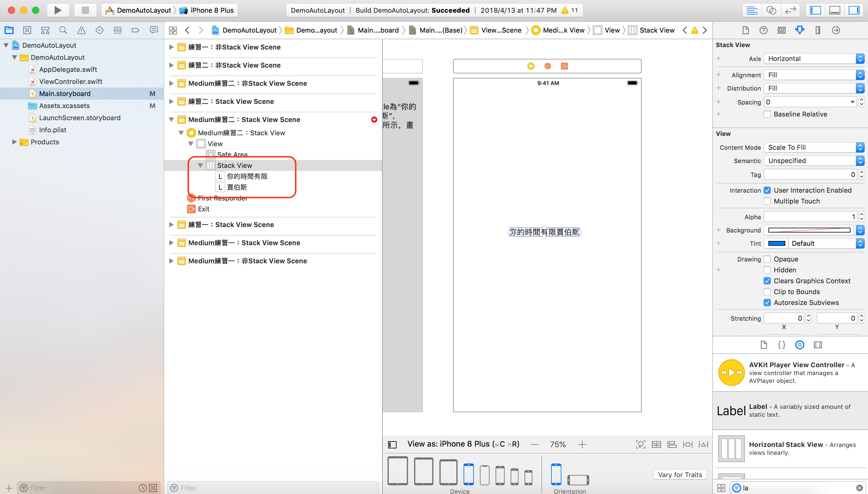This screenshot has width=868, height=494.
Task: Collapse the Medium練習二 Stack View Scene
Action: pyautogui.click(x=172, y=120)
